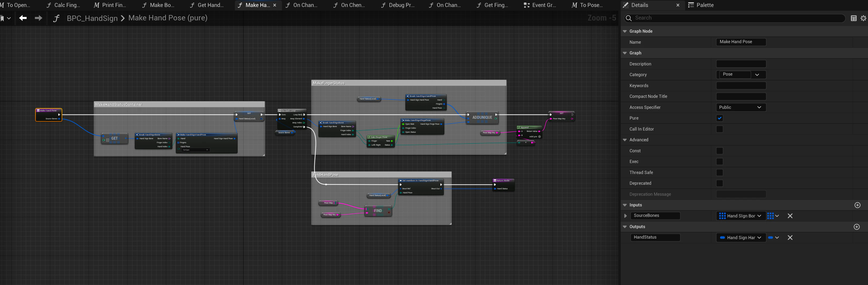Uncheck the Pure checkbox
This screenshot has width=868, height=285.
point(720,118)
